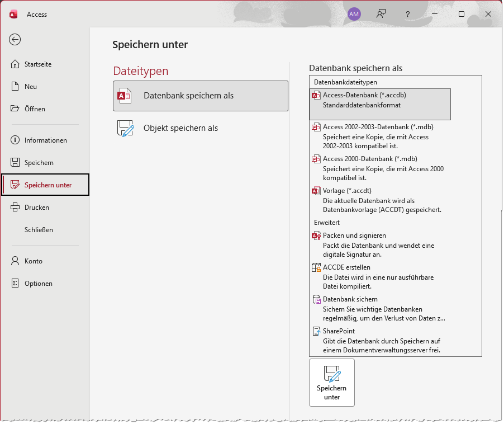Select ACCDE erstellen option
This screenshot has height=424, width=504.
click(380, 276)
